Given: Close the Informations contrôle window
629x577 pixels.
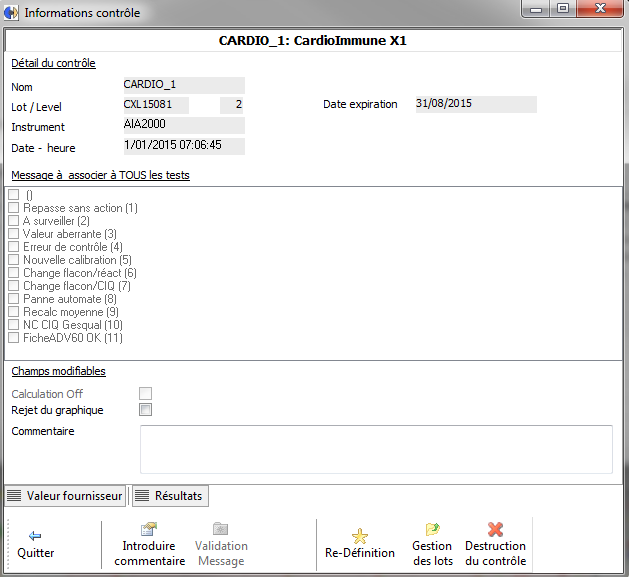Looking at the screenshot, I should pos(600,9).
